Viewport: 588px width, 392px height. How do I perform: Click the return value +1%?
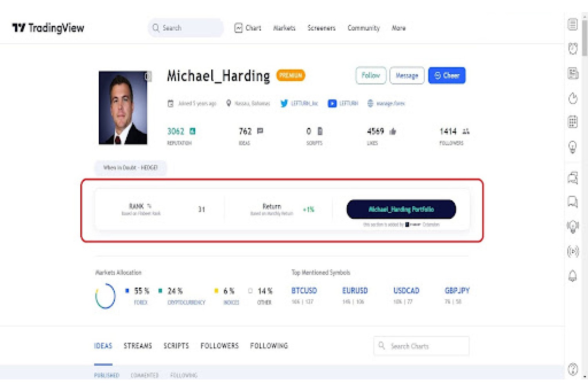pos(309,209)
